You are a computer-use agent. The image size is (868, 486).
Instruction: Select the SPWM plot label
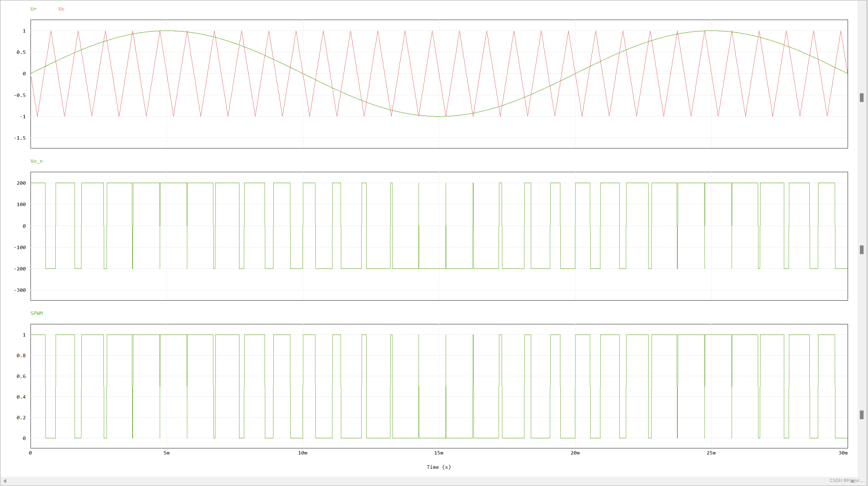pos(37,313)
